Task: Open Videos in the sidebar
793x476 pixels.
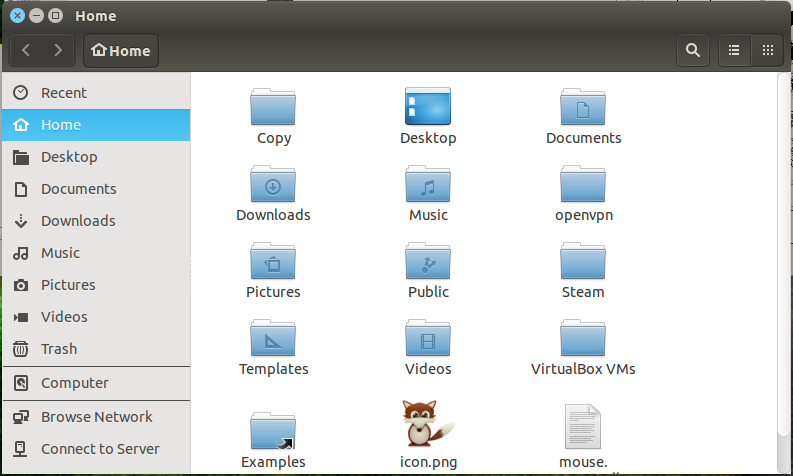Action: point(96,317)
